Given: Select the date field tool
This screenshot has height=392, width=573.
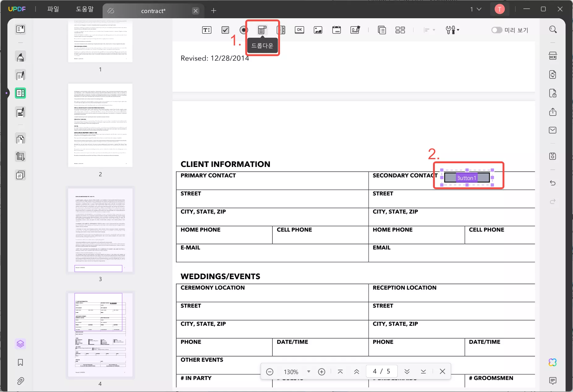Looking at the screenshot, I should point(337,30).
